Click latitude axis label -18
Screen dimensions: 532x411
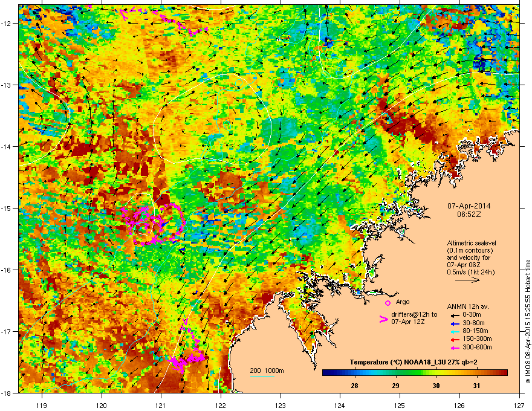[x=7, y=393]
